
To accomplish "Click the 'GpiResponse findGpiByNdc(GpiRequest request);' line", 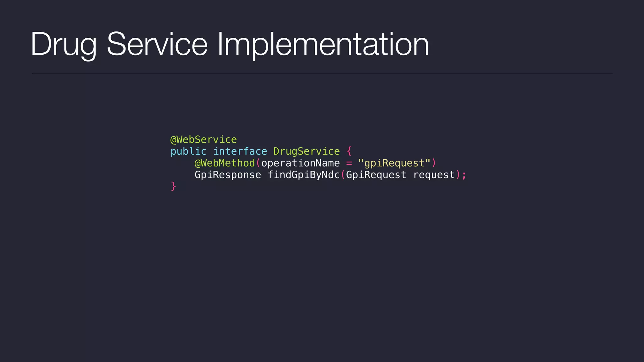I will pyautogui.click(x=330, y=175).
